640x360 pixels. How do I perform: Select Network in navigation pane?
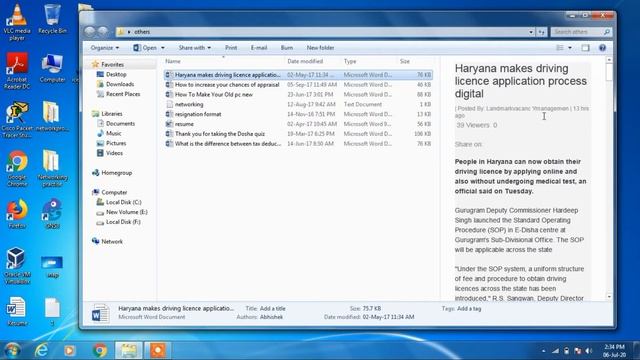click(112, 241)
